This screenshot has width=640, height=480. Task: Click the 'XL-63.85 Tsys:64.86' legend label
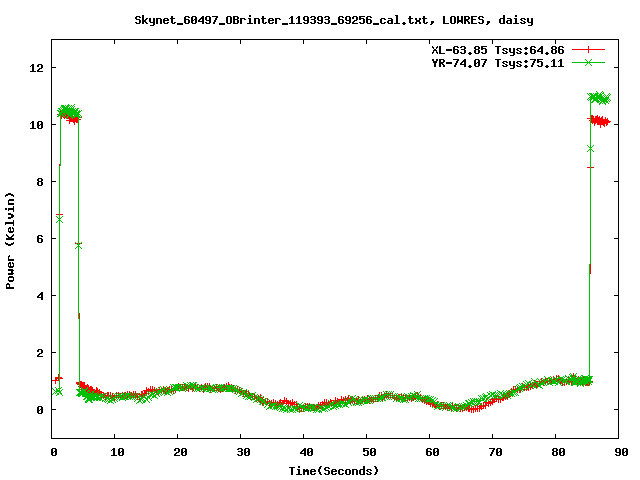pos(498,50)
